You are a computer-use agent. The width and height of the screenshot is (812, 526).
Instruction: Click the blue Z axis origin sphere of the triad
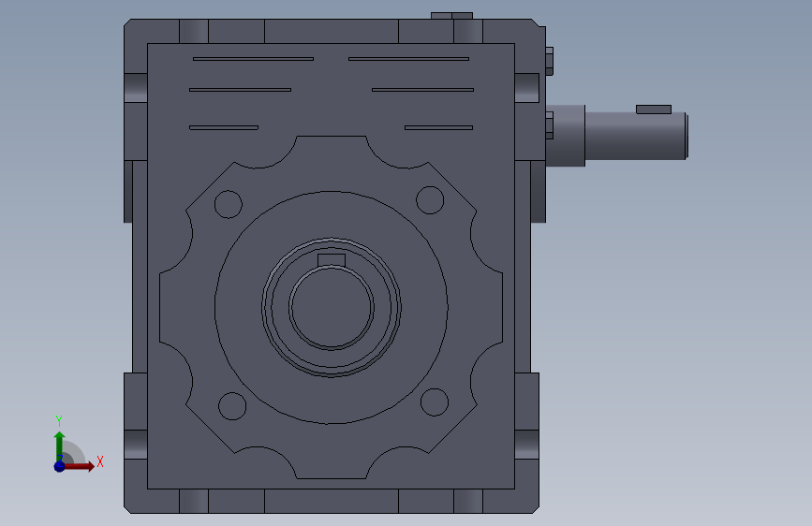(59, 466)
